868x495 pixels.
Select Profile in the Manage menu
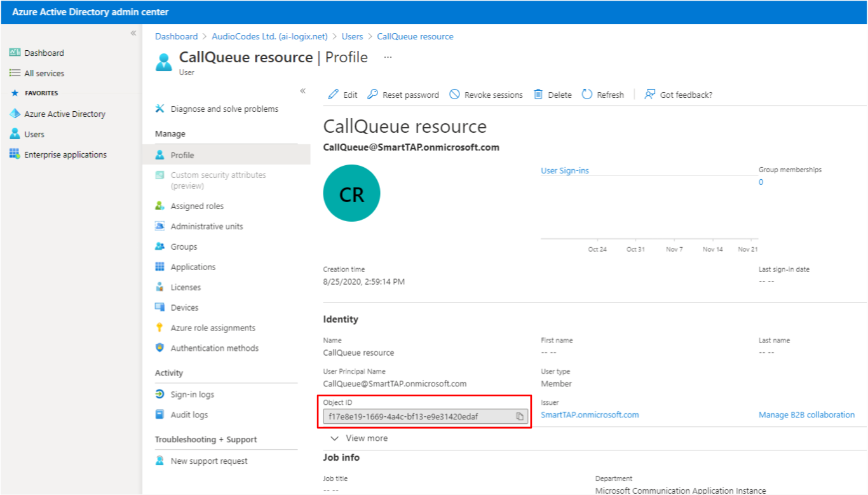click(x=226, y=155)
